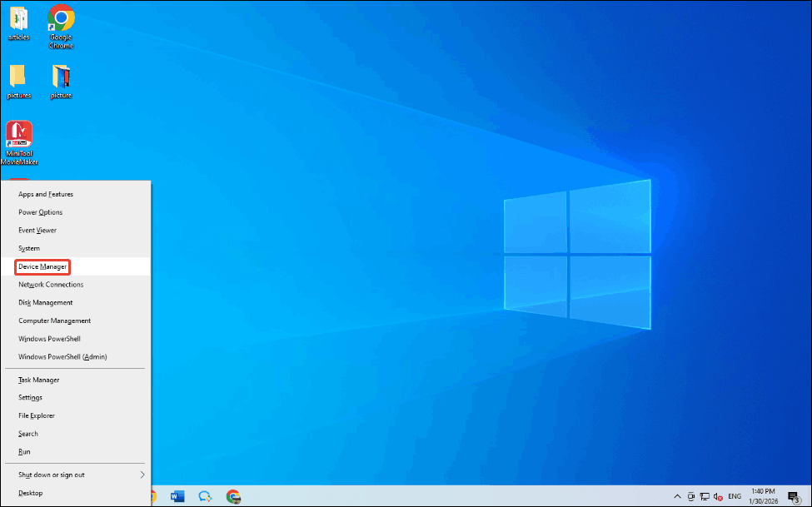812x507 pixels.
Task: Select the ENG language indicator
Action: 734,495
